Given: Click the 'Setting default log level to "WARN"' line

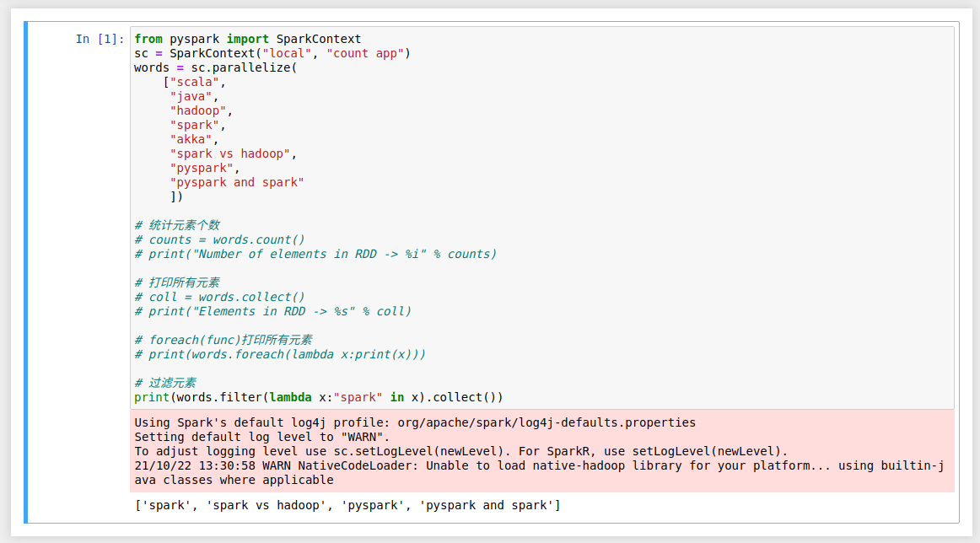Looking at the screenshot, I should 262,438.
